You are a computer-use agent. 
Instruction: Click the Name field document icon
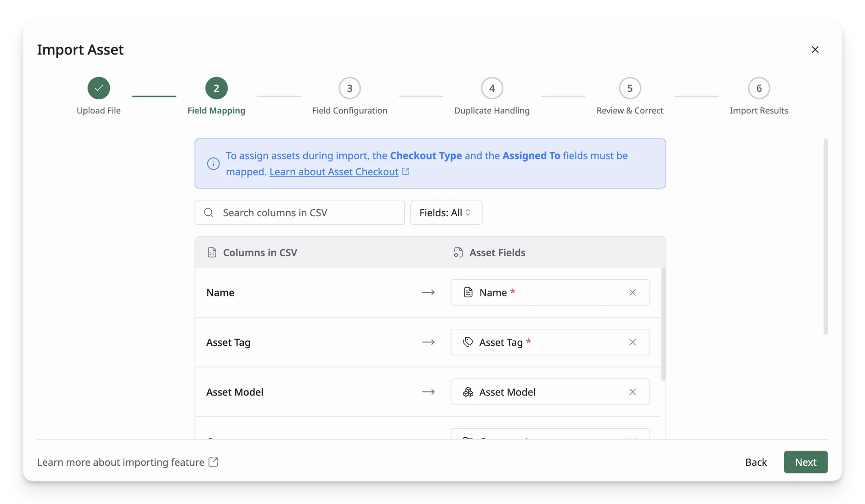tap(468, 292)
